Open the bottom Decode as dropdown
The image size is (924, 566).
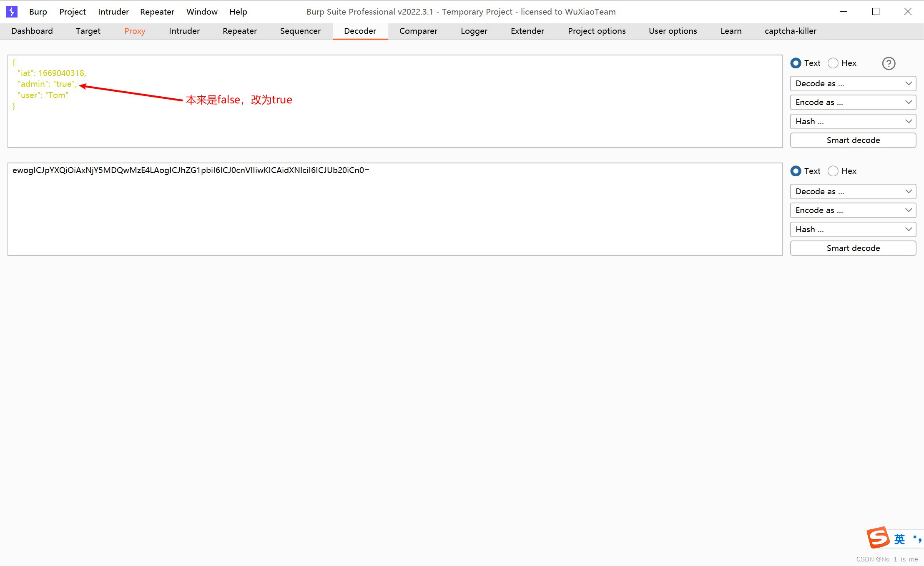pos(852,191)
